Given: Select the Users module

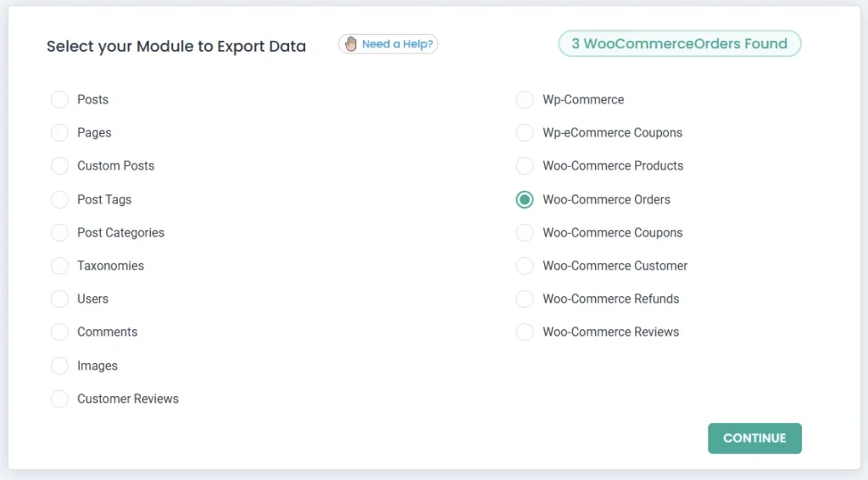Looking at the screenshot, I should coord(59,299).
